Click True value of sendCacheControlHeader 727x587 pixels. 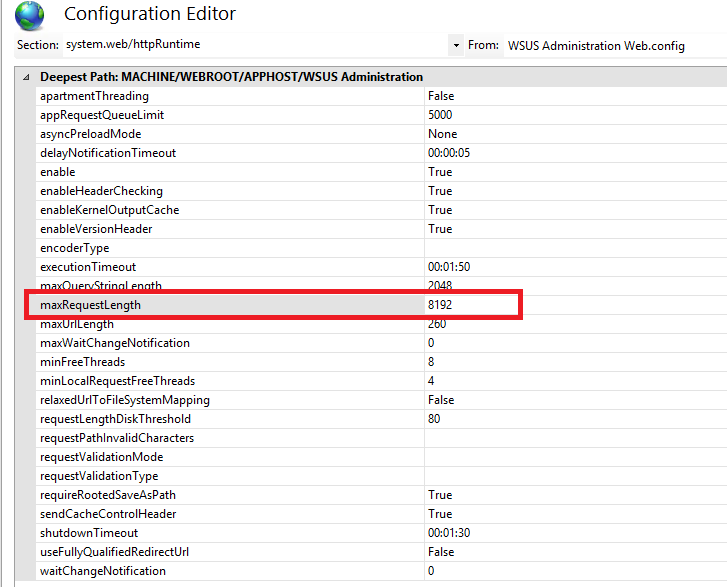coord(440,514)
